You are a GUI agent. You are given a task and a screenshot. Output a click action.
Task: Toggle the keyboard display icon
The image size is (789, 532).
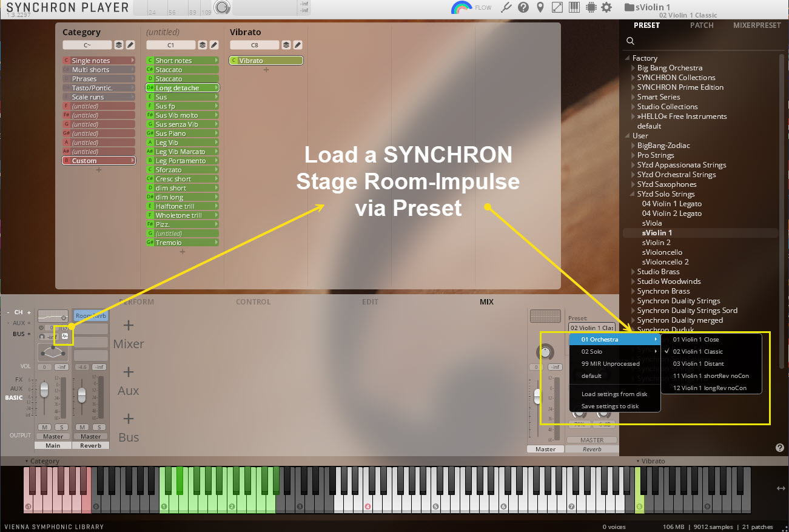point(574,7)
